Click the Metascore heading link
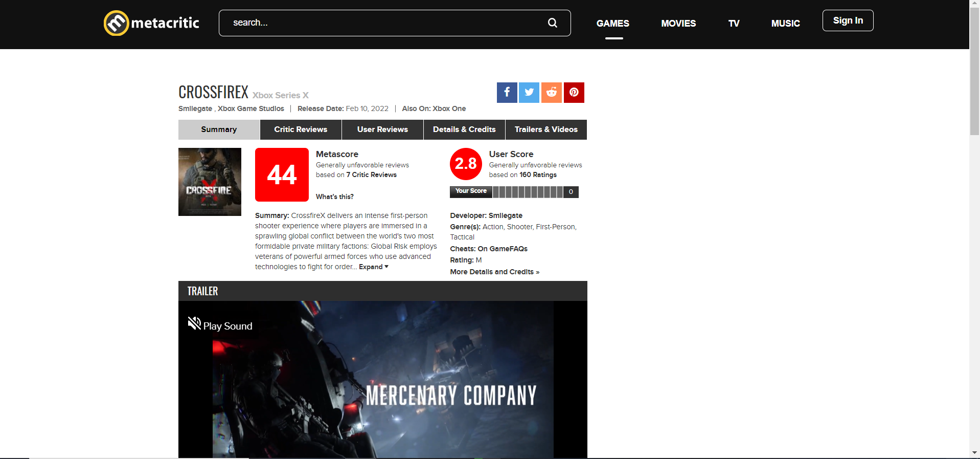The image size is (980, 459). click(337, 154)
